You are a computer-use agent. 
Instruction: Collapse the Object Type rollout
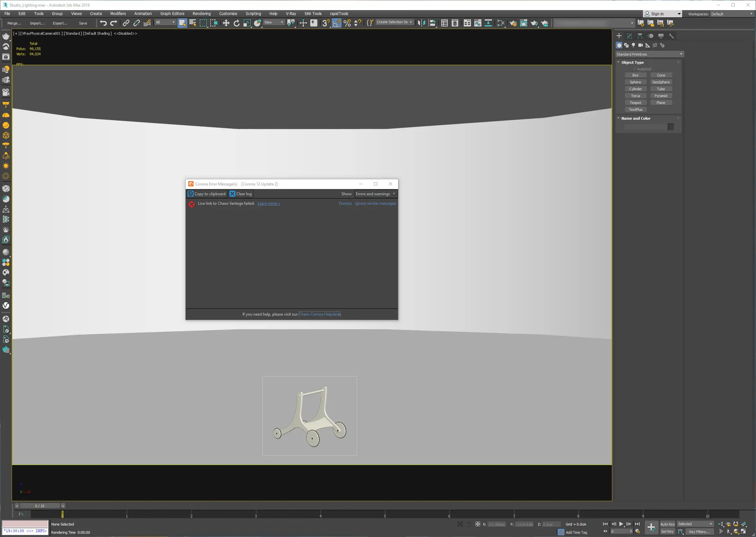(x=632, y=62)
